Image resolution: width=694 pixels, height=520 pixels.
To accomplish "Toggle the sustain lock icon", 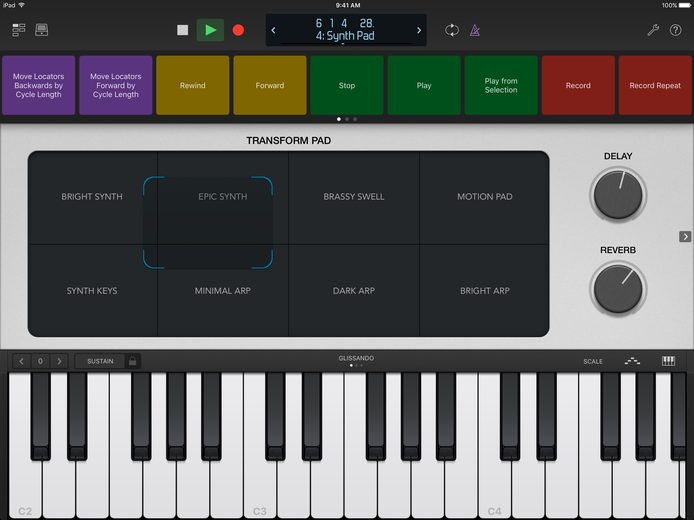I will 132,361.
